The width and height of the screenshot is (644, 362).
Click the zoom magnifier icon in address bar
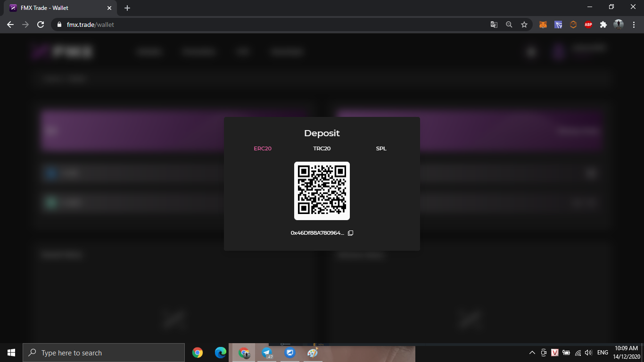(509, 25)
